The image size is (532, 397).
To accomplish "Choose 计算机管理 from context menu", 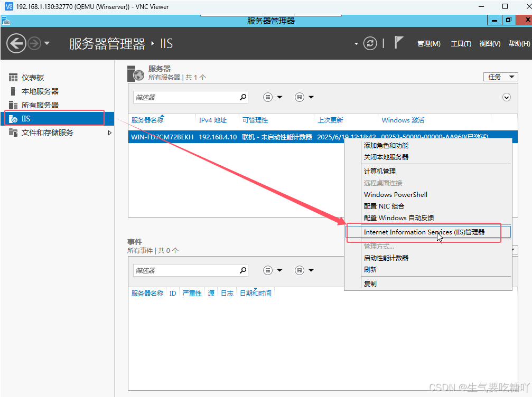I will pos(380,171).
